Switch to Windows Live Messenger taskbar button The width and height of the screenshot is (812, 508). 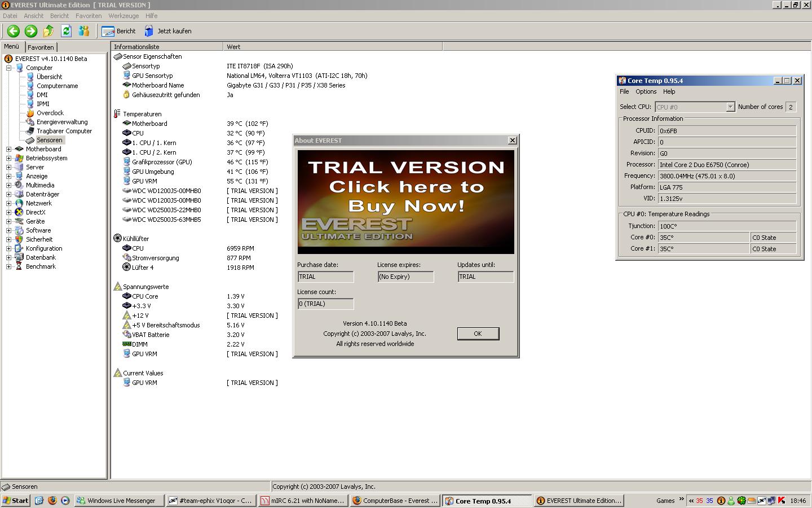[x=119, y=501]
